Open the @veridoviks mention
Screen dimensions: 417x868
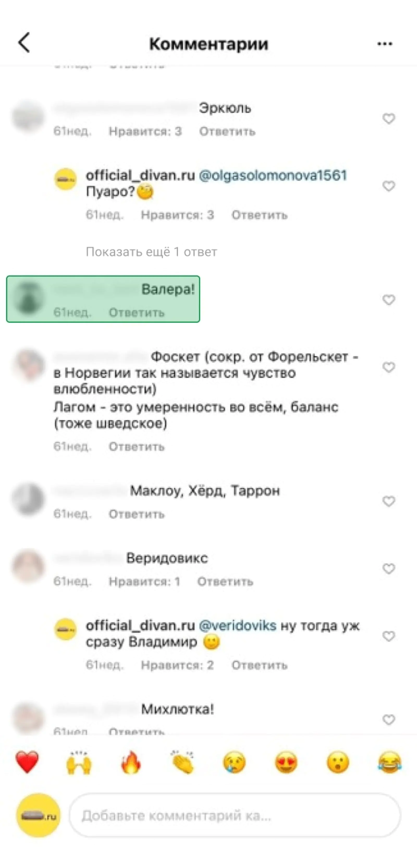(x=238, y=626)
